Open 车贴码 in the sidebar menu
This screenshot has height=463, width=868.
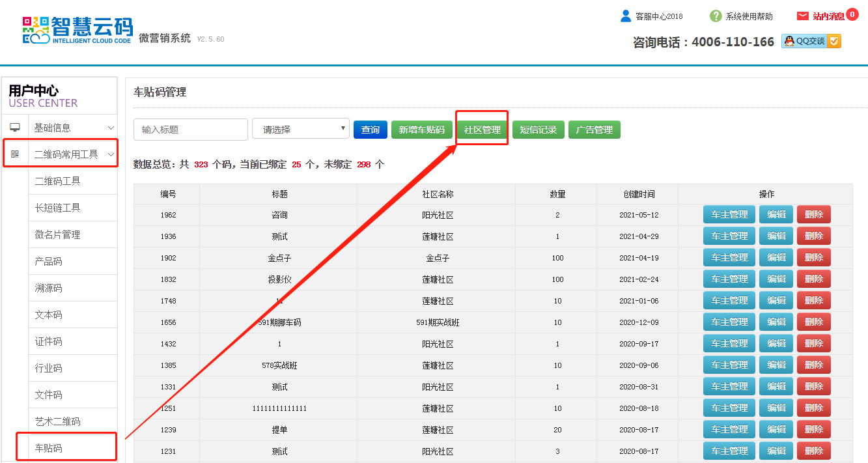[49, 448]
